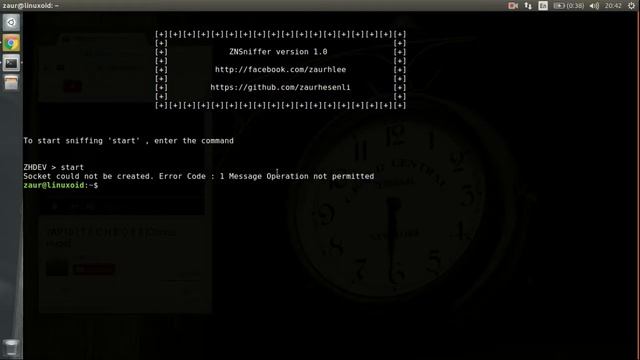Screen dimensions: 640x360
Task: Select the Terminal icon in the launcher
Action: pos(11,63)
